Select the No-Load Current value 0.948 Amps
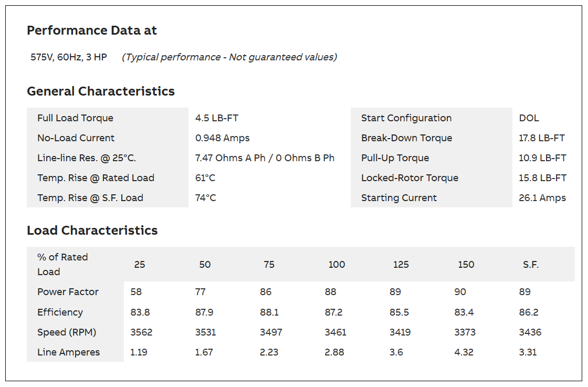 point(223,138)
